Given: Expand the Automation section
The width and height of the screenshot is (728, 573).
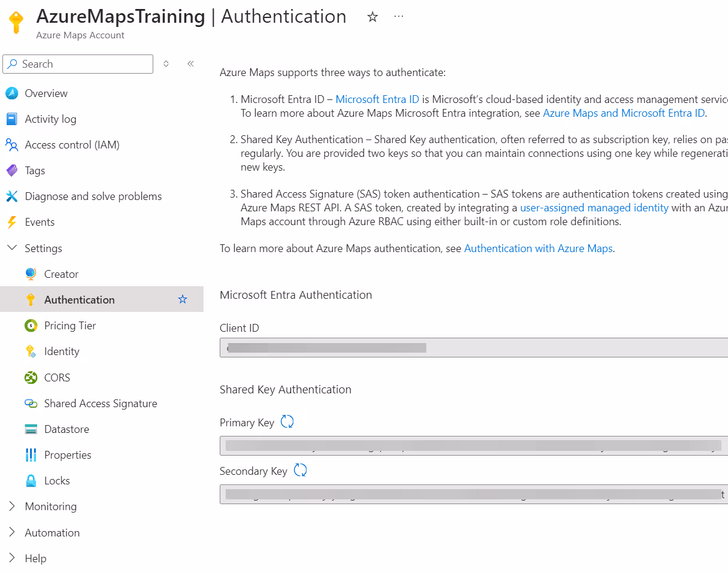Looking at the screenshot, I should (12, 532).
